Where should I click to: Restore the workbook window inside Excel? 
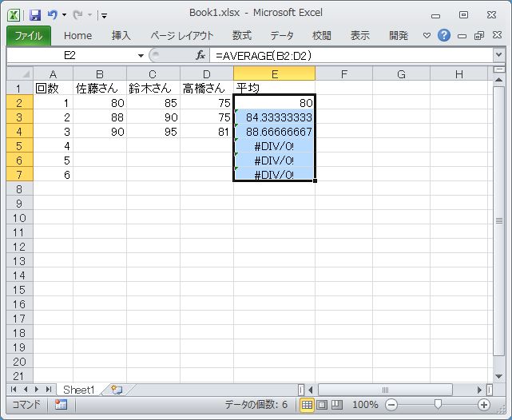479,35
